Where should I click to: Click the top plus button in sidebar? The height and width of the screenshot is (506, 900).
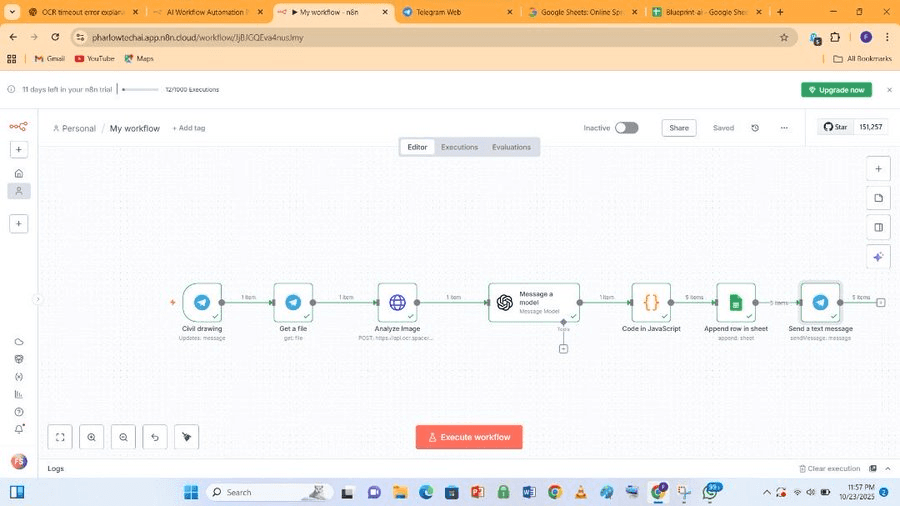(x=19, y=150)
